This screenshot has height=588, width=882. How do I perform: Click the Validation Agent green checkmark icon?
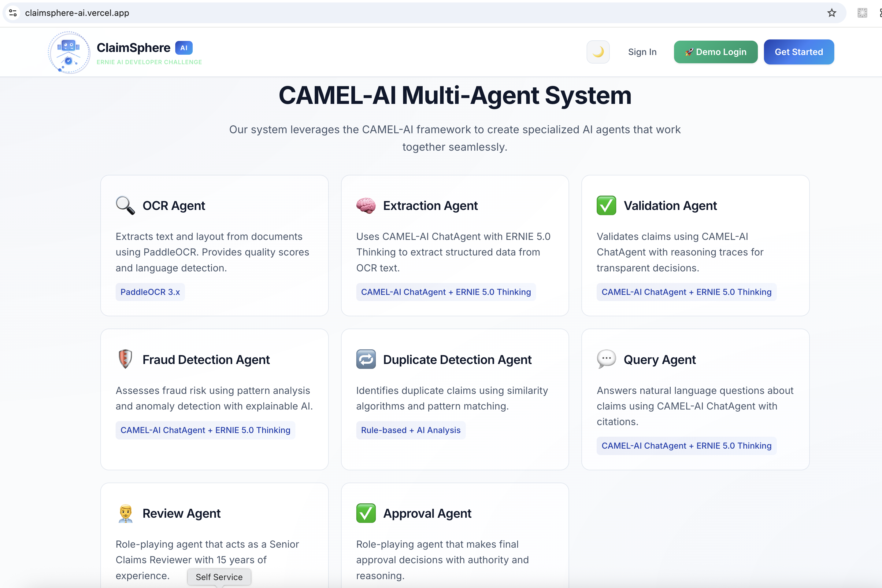click(x=606, y=205)
